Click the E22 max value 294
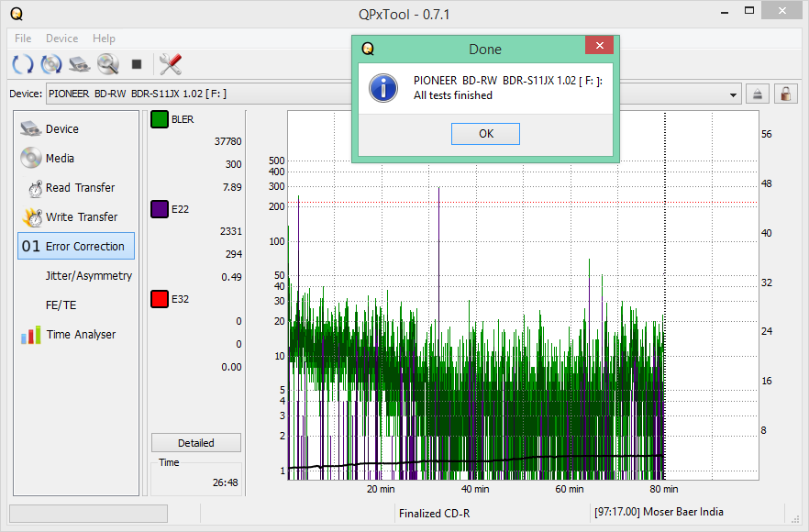The width and height of the screenshot is (809, 532). 233,254
